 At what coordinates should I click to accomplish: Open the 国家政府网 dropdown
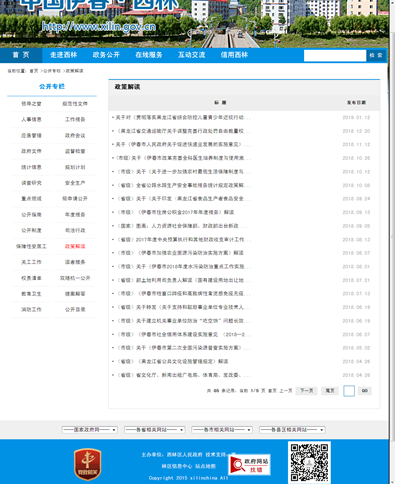pyautogui.click(x=89, y=430)
